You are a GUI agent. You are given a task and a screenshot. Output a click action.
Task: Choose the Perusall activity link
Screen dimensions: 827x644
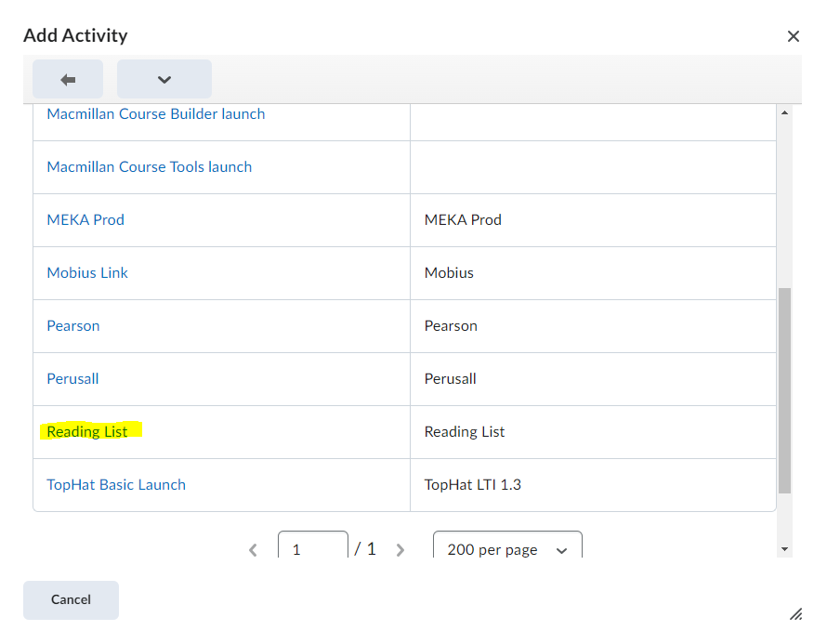tap(72, 379)
